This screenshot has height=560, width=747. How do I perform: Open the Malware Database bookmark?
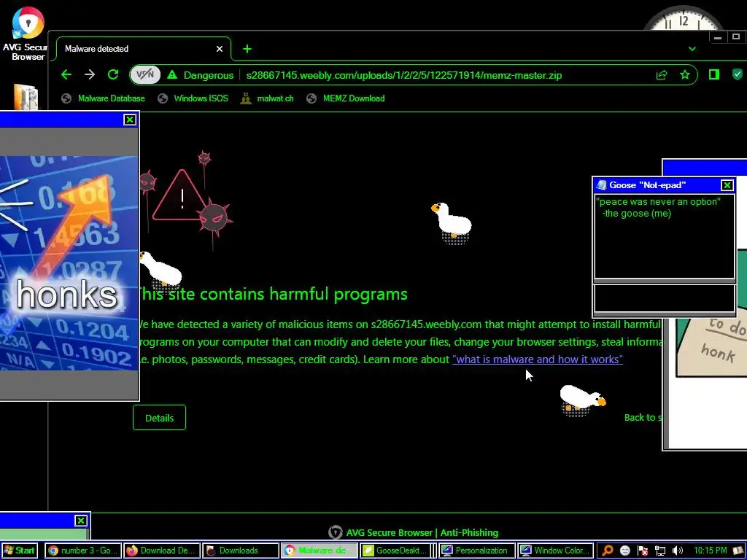[104, 98]
